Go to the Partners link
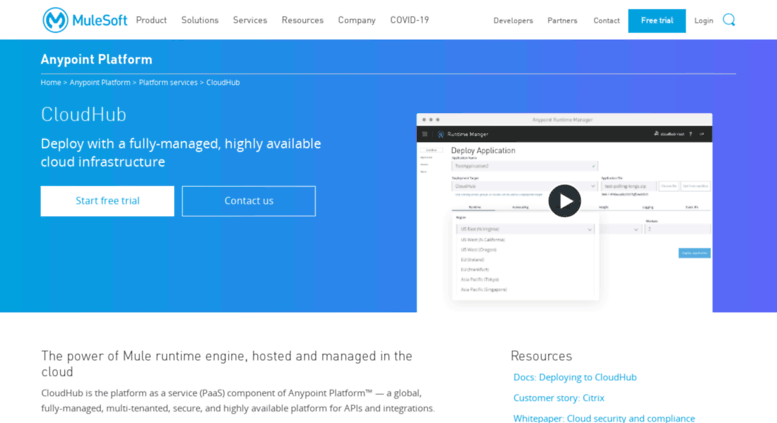 coord(562,21)
